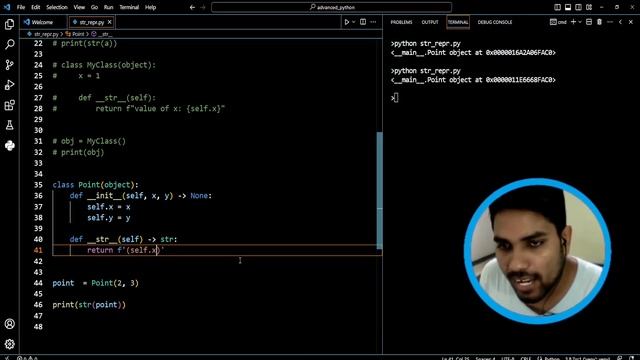This screenshot has width=640, height=360.
Task: Toggle the secondary side bar layout
Action: tap(578, 7)
